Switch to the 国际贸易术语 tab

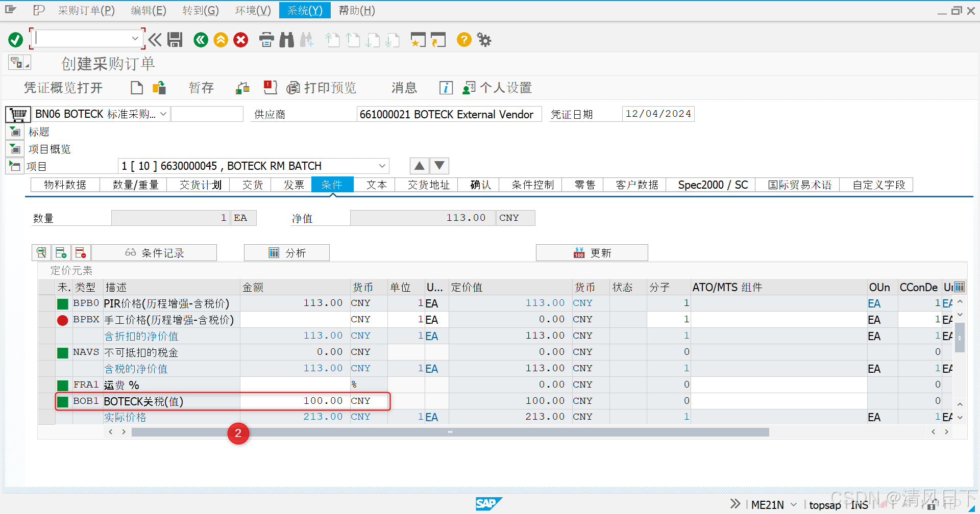click(800, 185)
